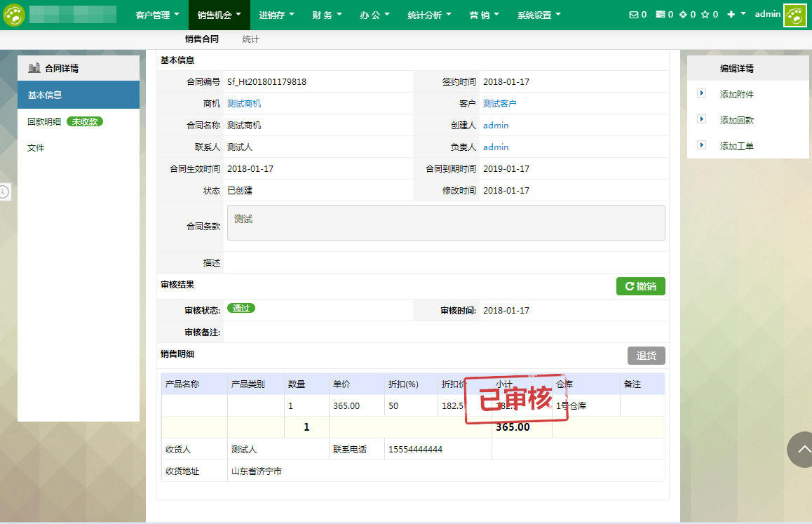Click the admin username in top bar
Screen dimensions: 812x524
(x=767, y=14)
